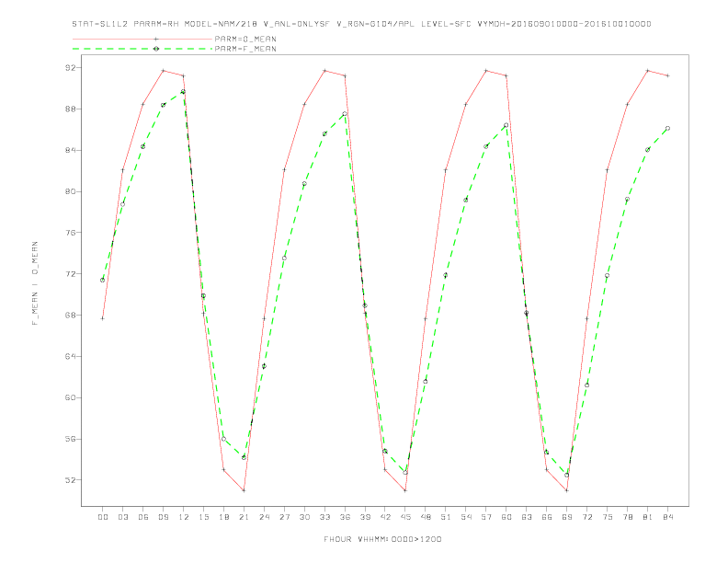This screenshot has height=563, width=728.
Task: Click y-axis tick label 92
Action: [70, 68]
